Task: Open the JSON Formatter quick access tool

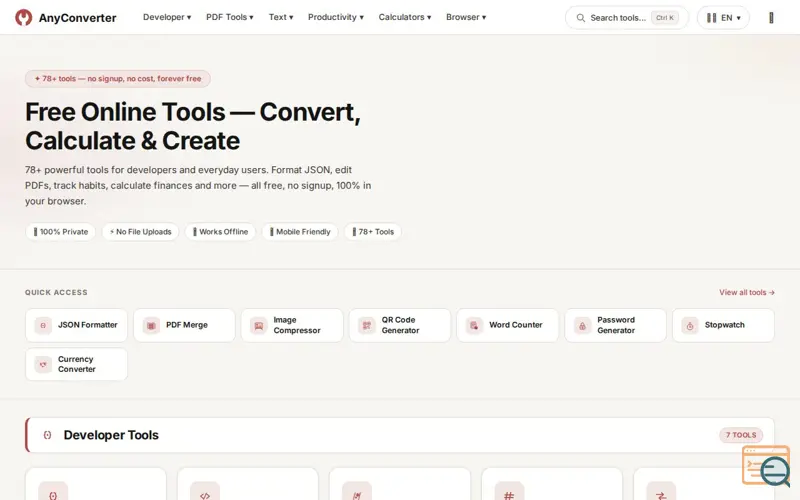Action: coord(77,325)
